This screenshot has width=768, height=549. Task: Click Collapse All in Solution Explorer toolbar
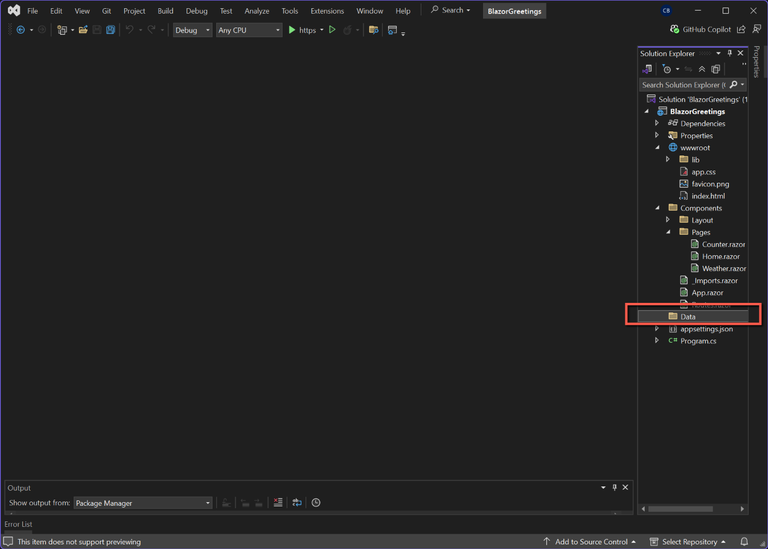pos(702,69)
